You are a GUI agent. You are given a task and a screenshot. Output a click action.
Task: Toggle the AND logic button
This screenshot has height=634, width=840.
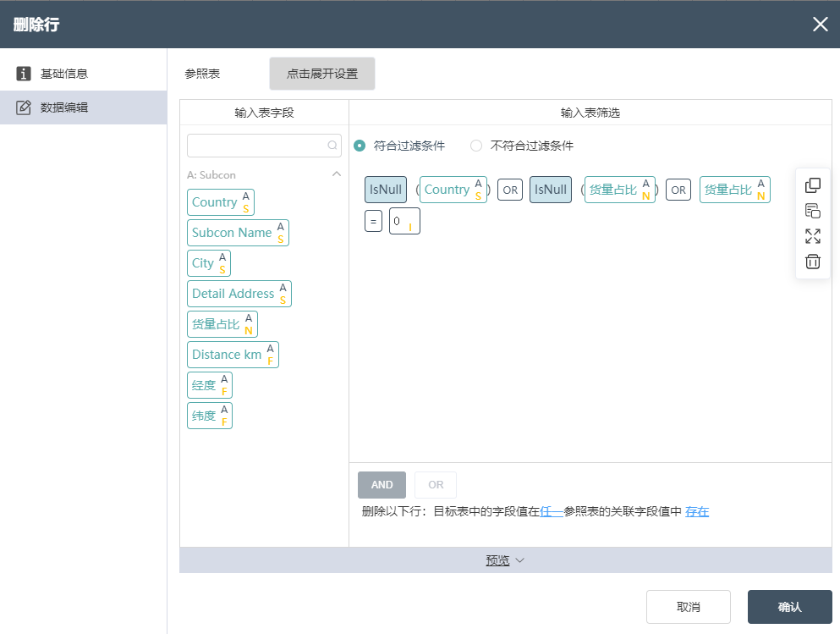(382, 485)
